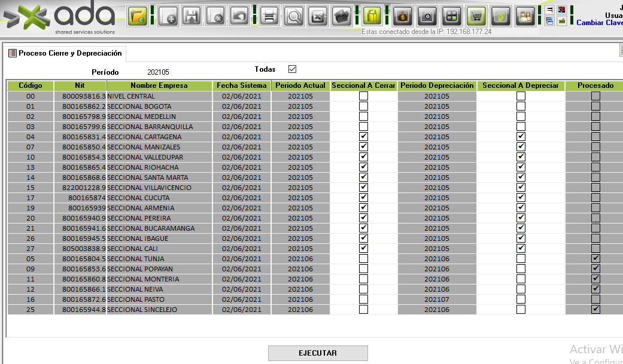Click the save diskette icon
Screen dimensions: 623x364
pos(192,17)
